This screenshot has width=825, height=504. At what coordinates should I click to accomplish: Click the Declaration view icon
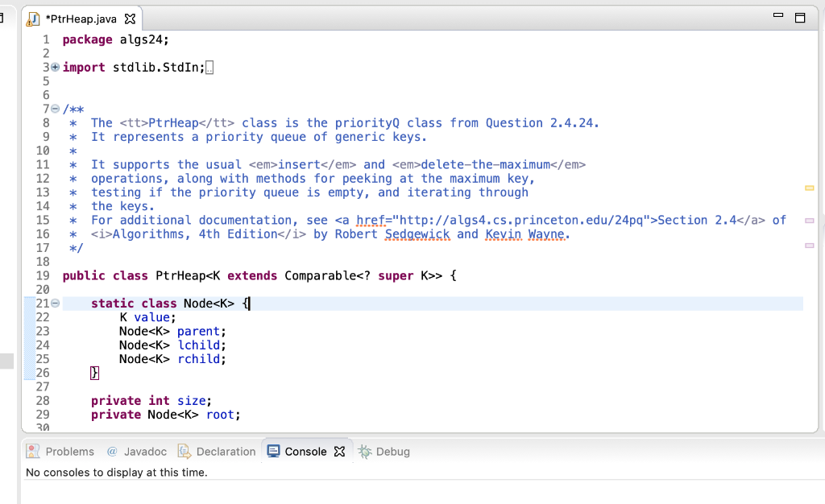coord(183,451)
